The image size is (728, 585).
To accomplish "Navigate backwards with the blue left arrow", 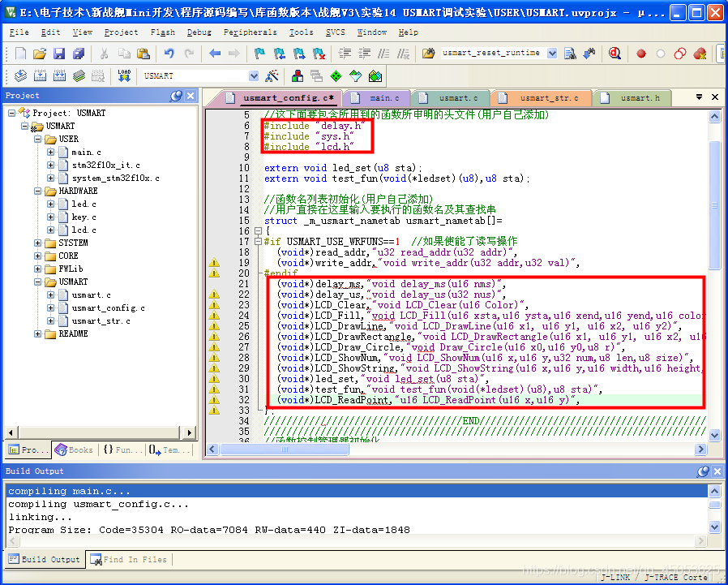I will [x=215, y=54].
